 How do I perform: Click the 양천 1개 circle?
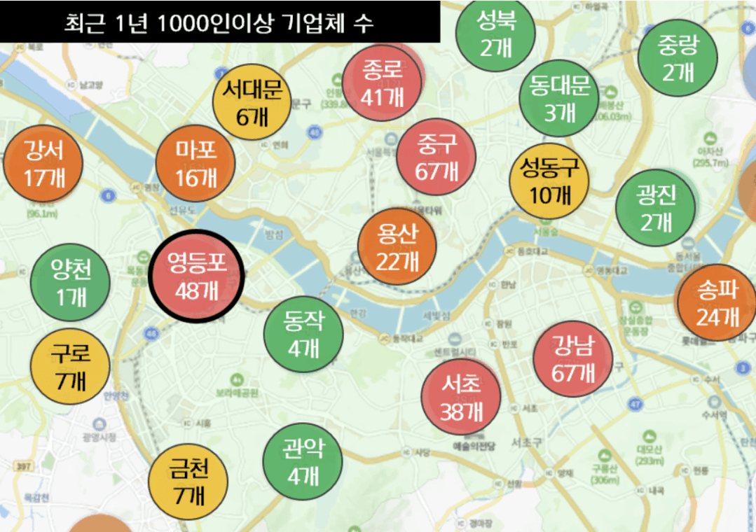(70, 283)
